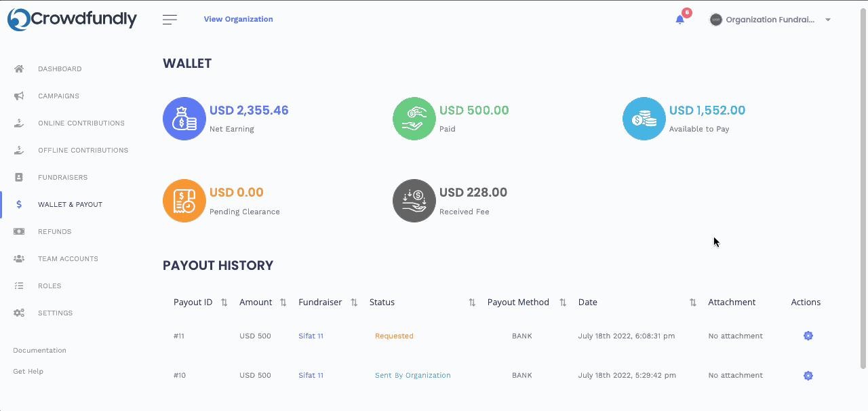Open fundraiser Sifat 11 in payout #10 row
Screen dimensions: 868x411
(311, 375)
